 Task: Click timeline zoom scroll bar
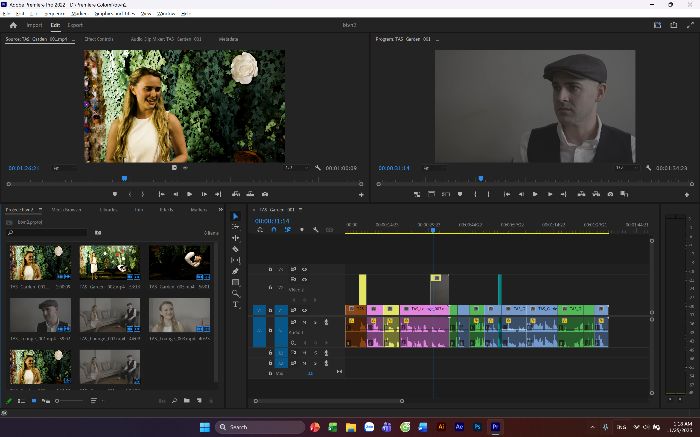point(329,401)
